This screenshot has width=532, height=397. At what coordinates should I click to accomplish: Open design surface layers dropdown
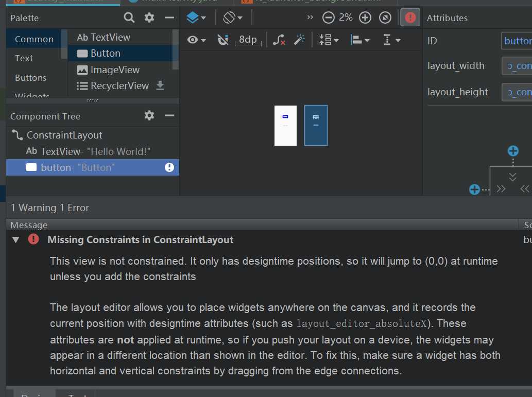(x=196, y=18)
